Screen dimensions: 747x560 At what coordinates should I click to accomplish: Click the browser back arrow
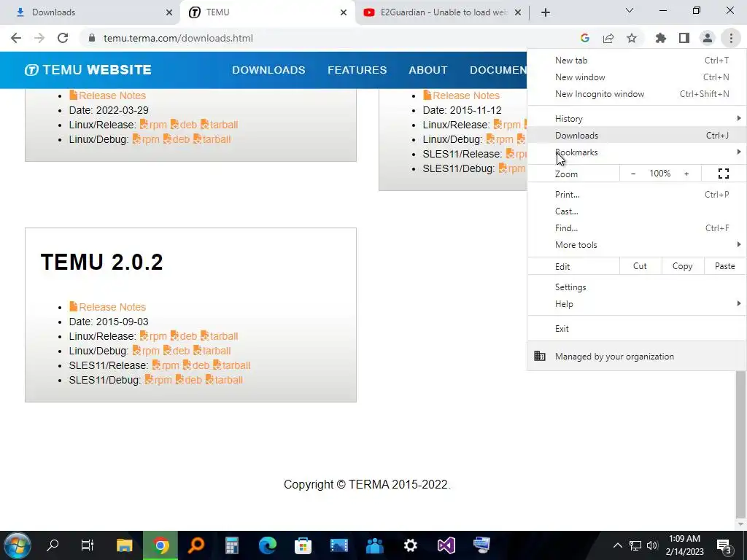click(x=16, y=38)
